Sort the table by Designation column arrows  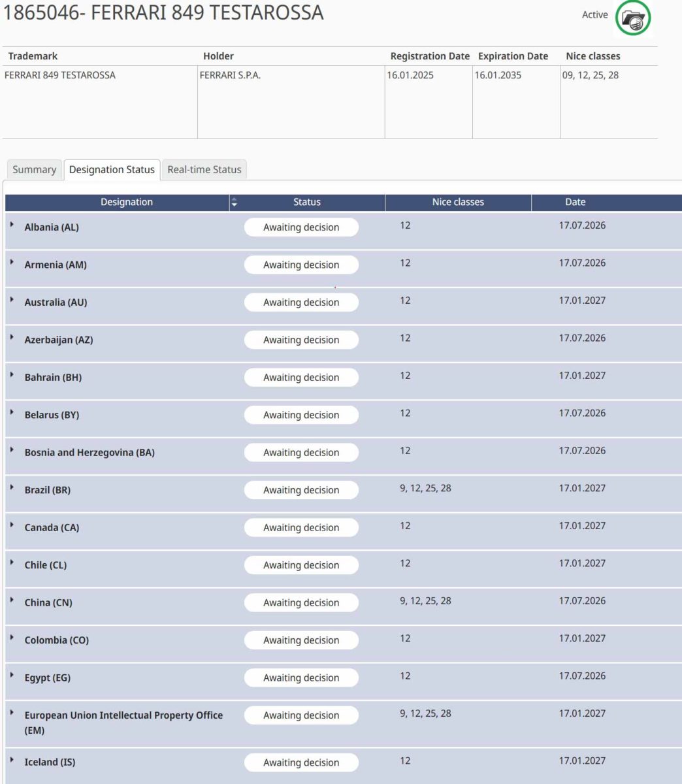(x=235, y=203)
